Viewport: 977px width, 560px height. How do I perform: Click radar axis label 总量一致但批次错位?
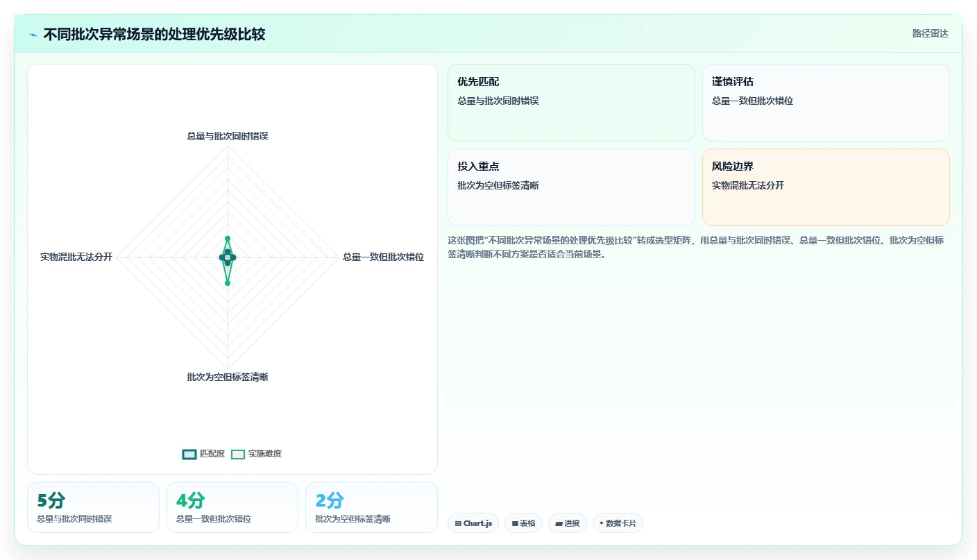point(383,257)
